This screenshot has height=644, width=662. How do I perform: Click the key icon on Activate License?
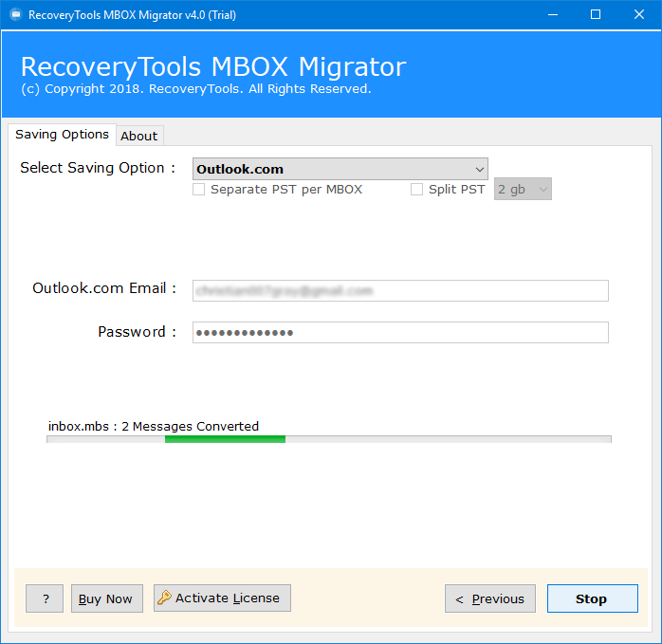coord(164,598)
